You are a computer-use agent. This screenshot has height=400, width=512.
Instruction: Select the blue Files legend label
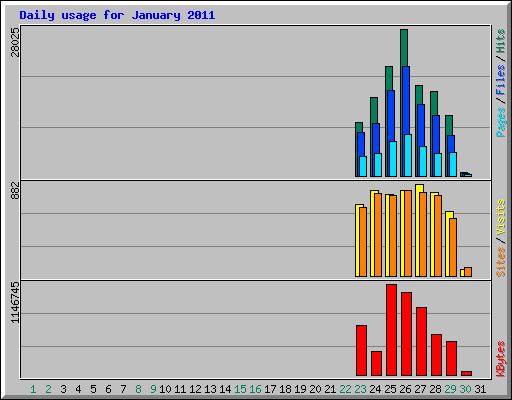coord(500,80)
